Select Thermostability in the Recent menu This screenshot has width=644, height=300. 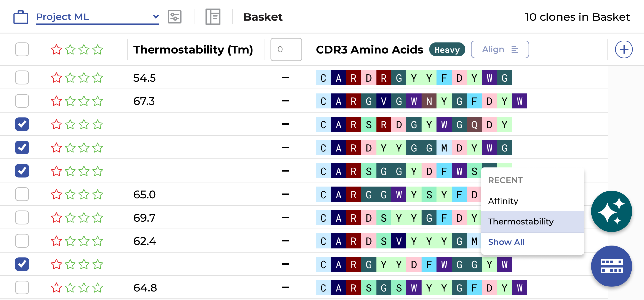533,222
